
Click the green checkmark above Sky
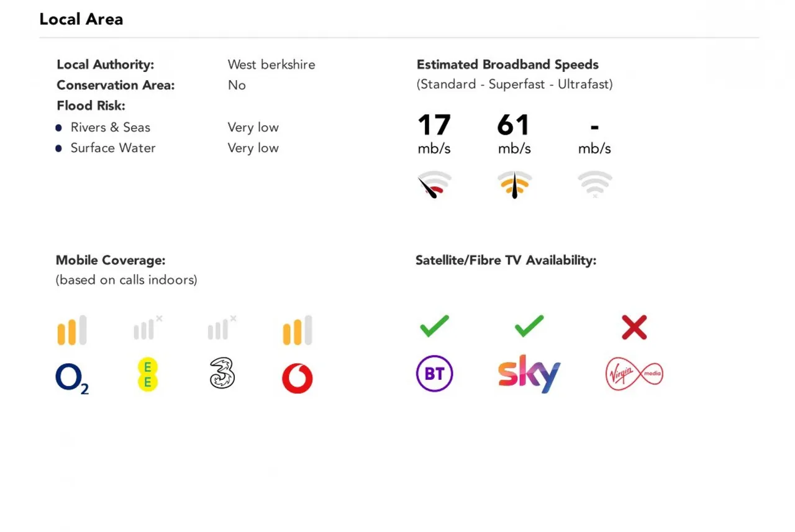[x=529, y=327]
